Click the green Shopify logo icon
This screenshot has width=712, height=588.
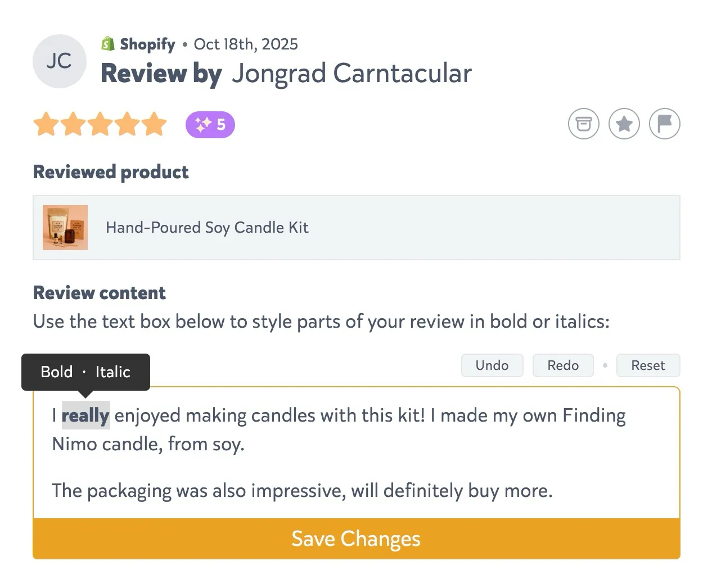click(x=107, y=43)
